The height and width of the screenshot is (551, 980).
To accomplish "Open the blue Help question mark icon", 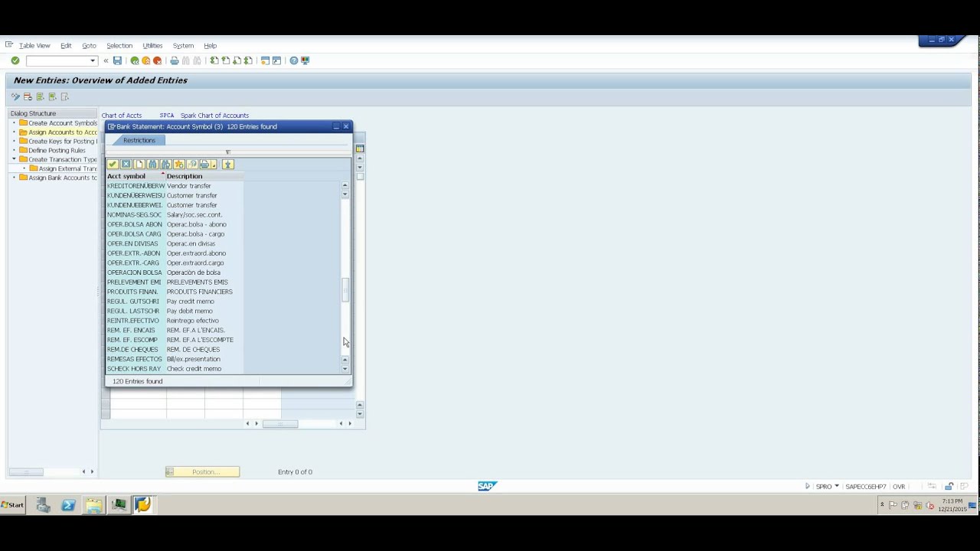I will 293,60.
